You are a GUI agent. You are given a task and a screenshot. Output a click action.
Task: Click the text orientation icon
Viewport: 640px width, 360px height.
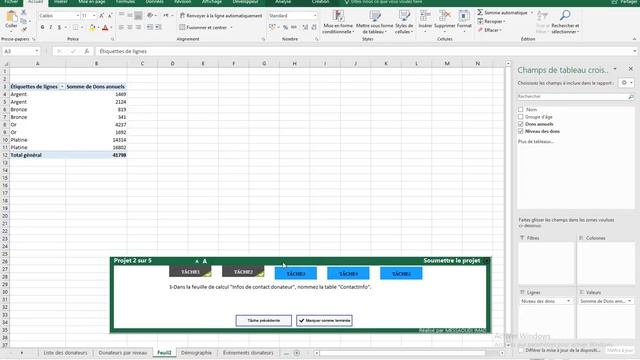click(150, 16)
